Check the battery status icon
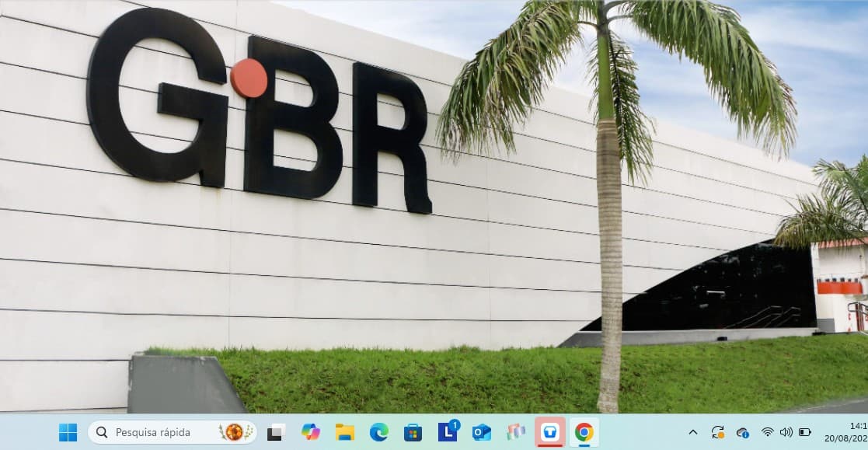868x450 pixels. tap(805, 432)
